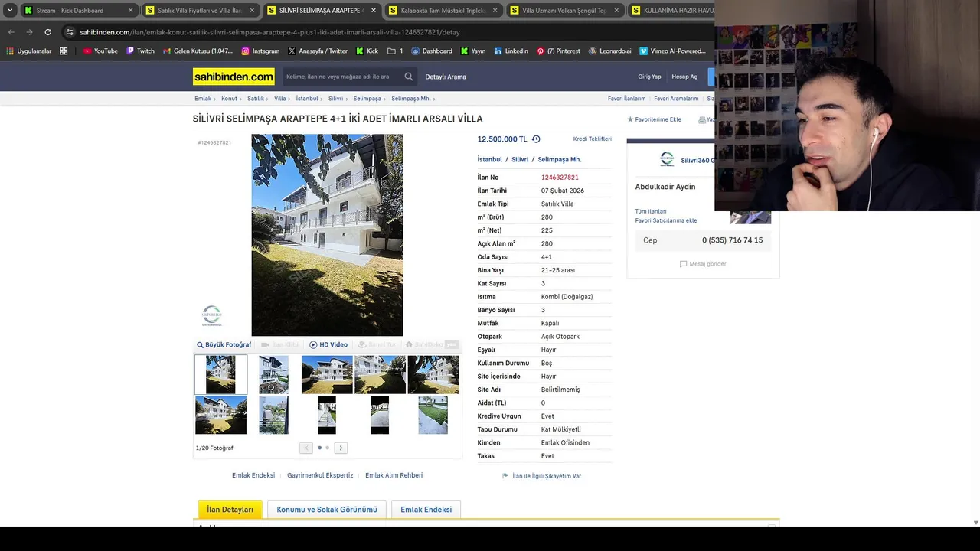Click Mesaj gönder message button
Screen dimensions: 980x551
(703, 264)
